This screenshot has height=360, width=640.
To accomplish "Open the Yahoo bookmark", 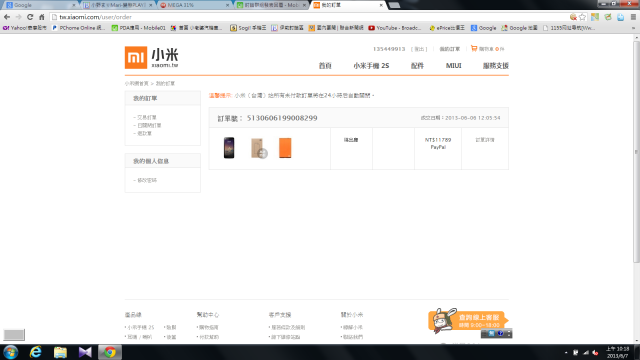I will tap(24, 28).
